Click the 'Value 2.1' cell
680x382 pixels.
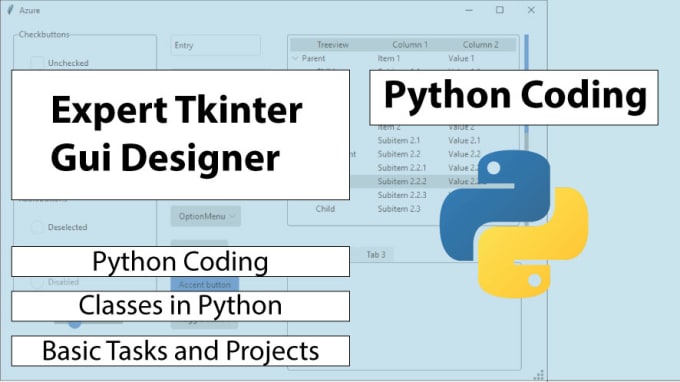(x=464, y=140)
